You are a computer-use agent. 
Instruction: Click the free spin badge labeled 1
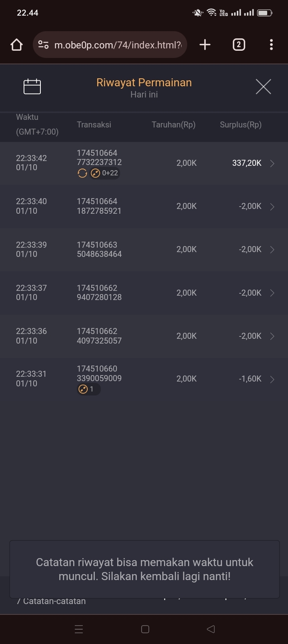88,389
